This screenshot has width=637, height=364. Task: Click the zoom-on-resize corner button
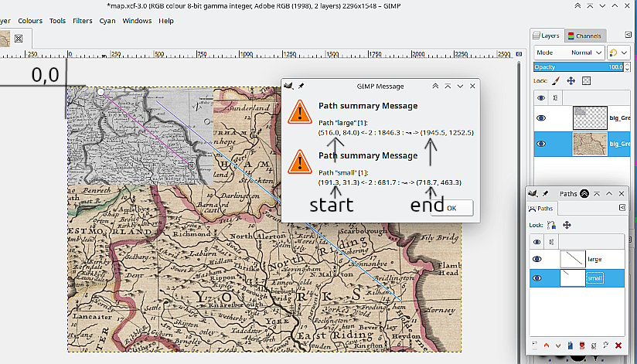(519, 53)
